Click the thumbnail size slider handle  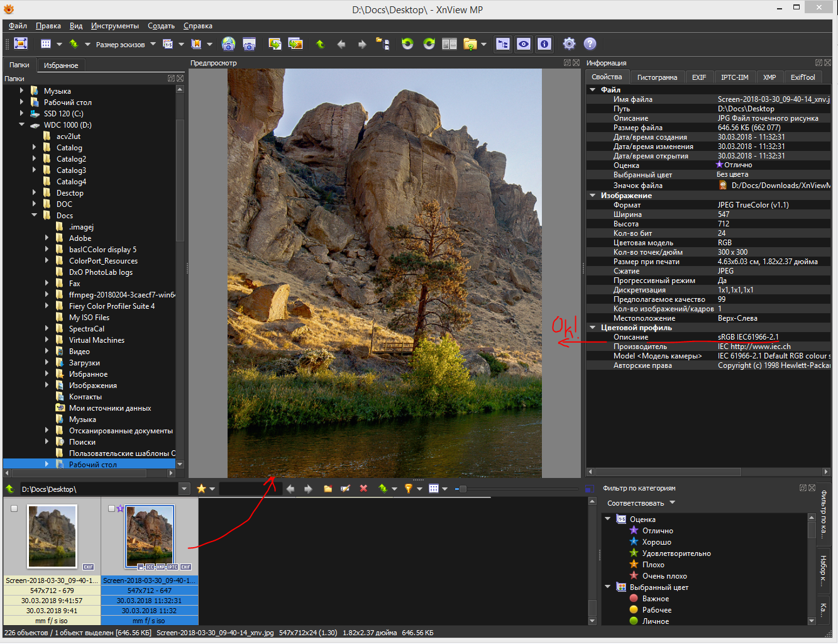click(463, 489)
